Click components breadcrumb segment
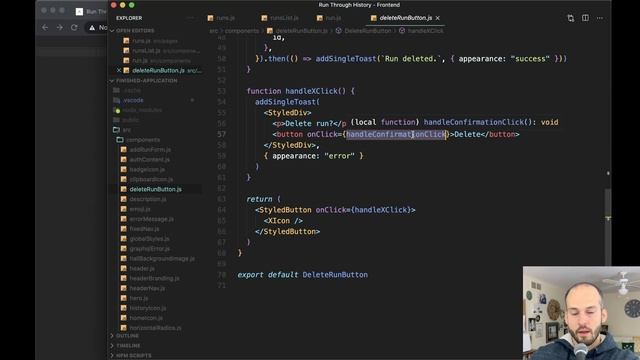Screen dimensions: 640x360 click(x=242, y=31)
